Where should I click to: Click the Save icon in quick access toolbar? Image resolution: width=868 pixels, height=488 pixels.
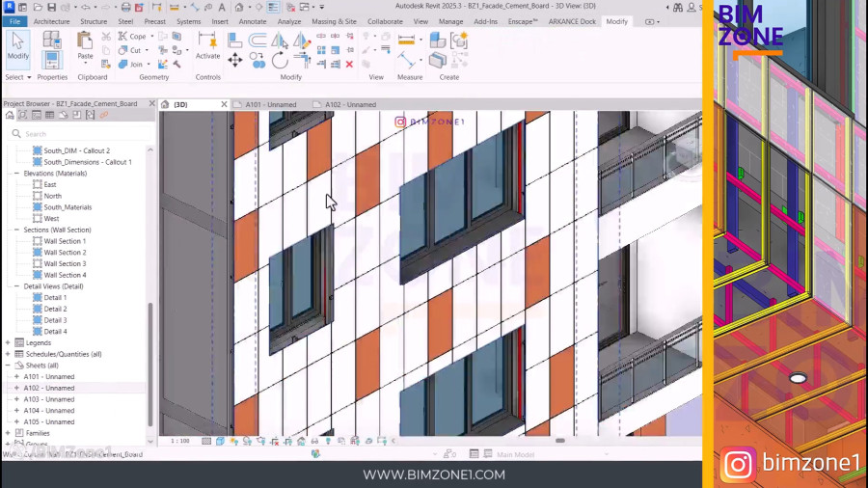tap(51, 7)
